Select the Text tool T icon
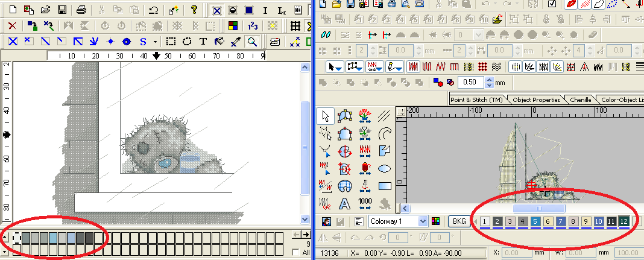644x260 pixels. (203, 41)
